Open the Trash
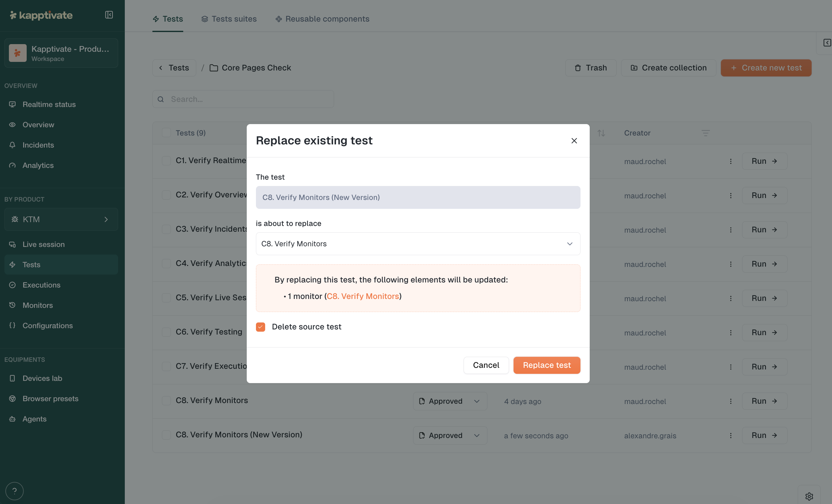The height and width of the screenshot is (504, 832). point(591,68)
